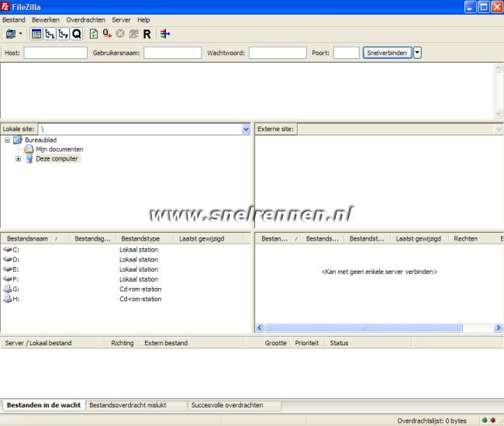
Task: Select Bureaublad in the local tree
Action: click(x=40, y=140)
